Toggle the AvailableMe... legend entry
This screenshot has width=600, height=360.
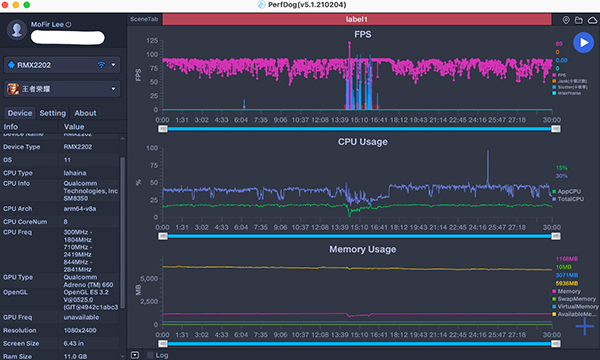(x=574, y=314)
